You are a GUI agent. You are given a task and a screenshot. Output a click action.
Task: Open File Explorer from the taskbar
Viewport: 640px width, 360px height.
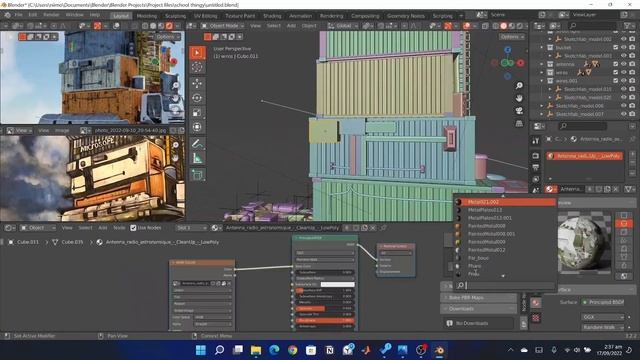click(256, 350)
